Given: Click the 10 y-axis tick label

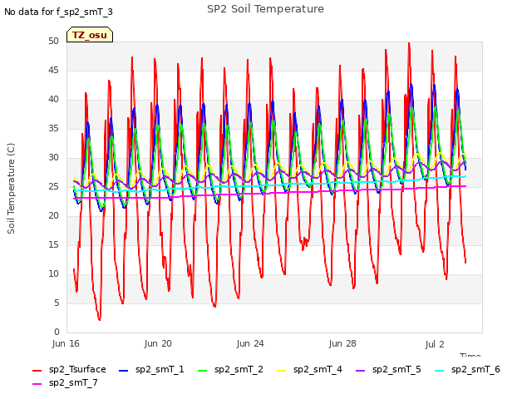Looking at the screenshot, I should [x=53, y=273].
